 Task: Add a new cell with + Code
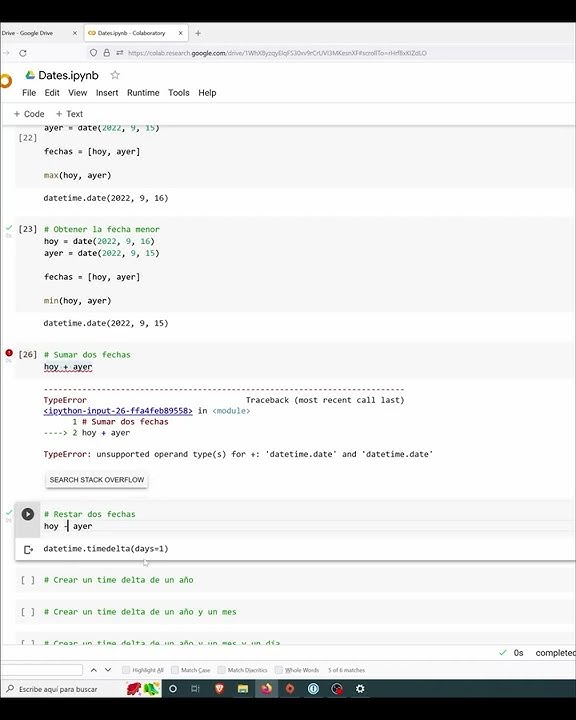tap(29, 114)
